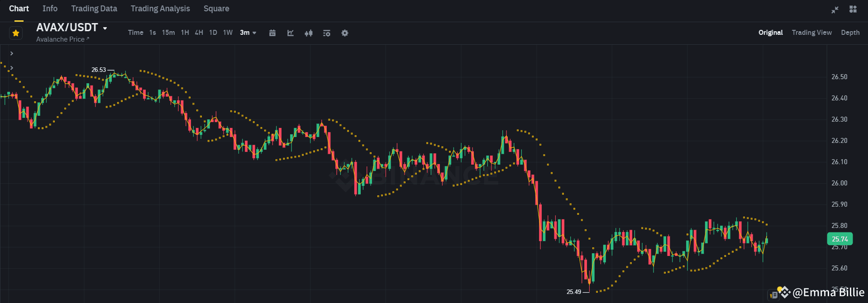The width and height of the screenshot is (868, 303).
Task: Collapse the chart with the shrink arrows icon
Action: click(834, 9)
